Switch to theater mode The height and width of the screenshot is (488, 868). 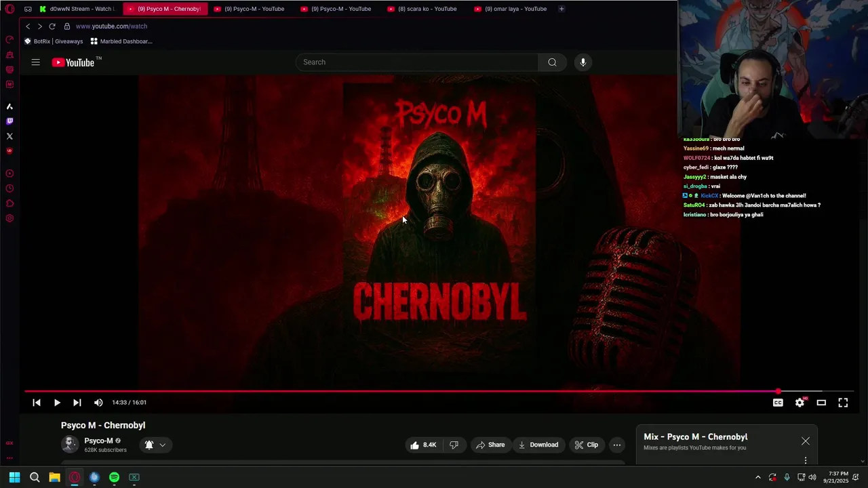point(821,403)
